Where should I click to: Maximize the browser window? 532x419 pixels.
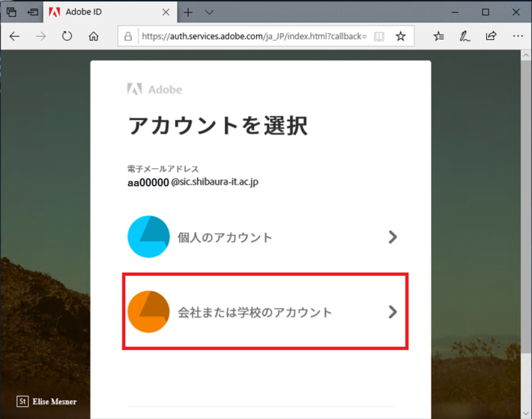point(485,12)
